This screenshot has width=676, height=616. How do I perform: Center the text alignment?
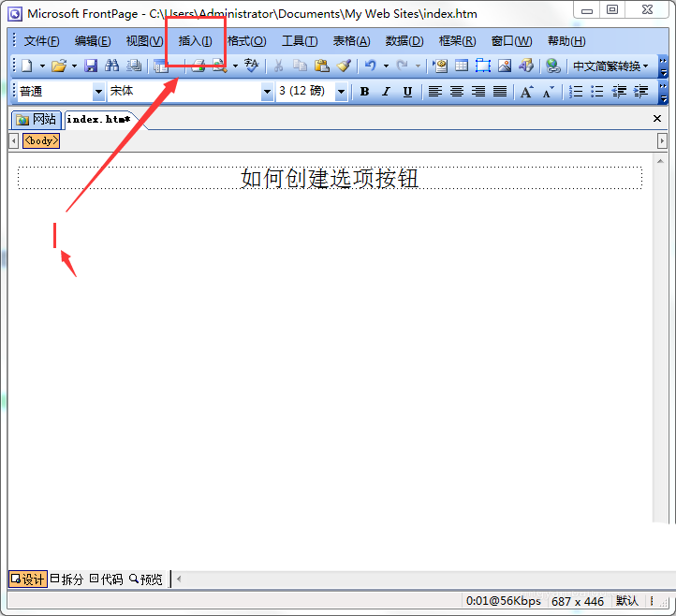457,92
